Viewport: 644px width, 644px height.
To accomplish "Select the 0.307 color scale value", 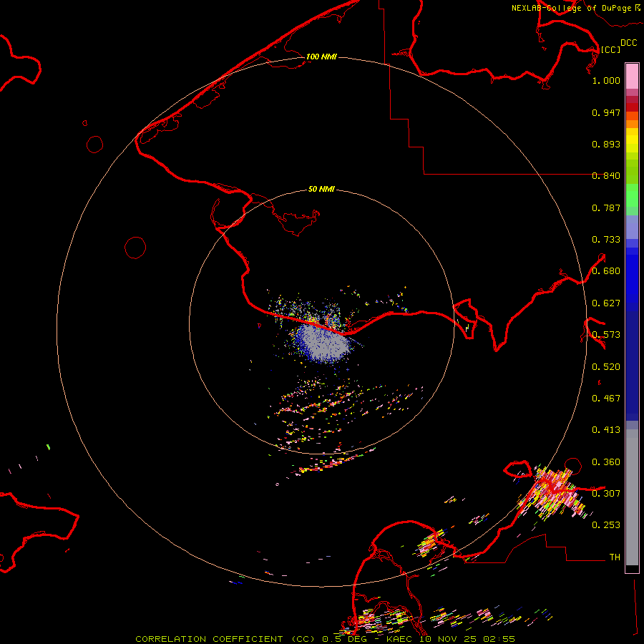I will tap(606, 494).
